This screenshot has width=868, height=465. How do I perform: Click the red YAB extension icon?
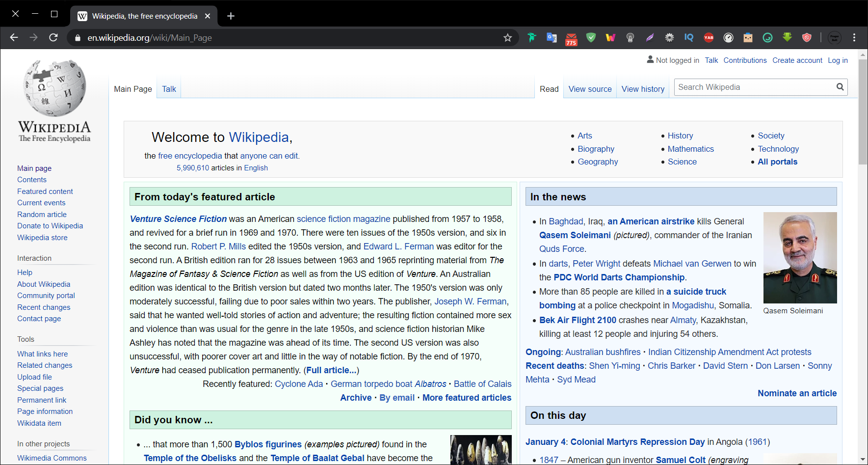click(x=709, y=38)
